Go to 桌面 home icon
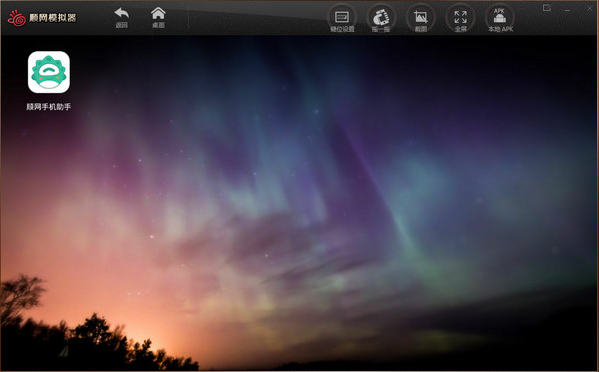This screenshot has width=599, height=372. (158, 14)
